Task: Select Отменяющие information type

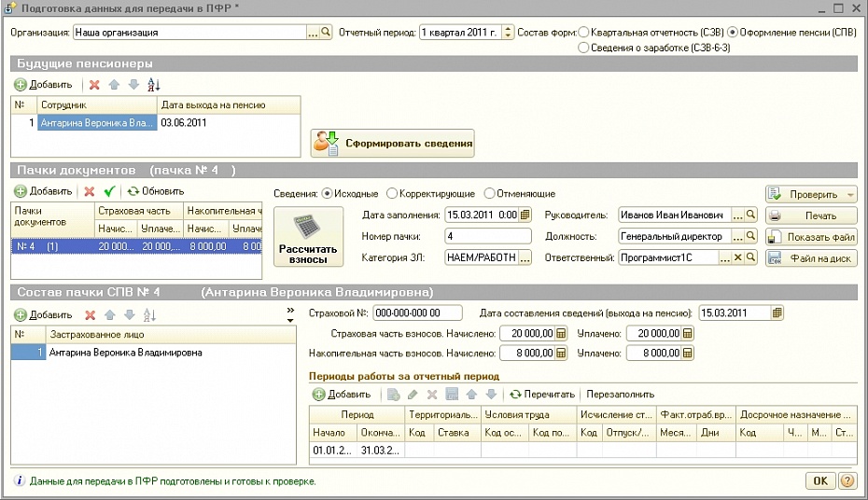Action: point(489,194)
